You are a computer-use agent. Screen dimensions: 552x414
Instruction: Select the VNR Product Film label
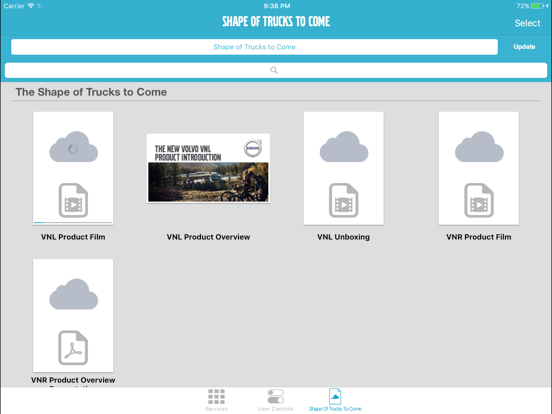point(479,237)
